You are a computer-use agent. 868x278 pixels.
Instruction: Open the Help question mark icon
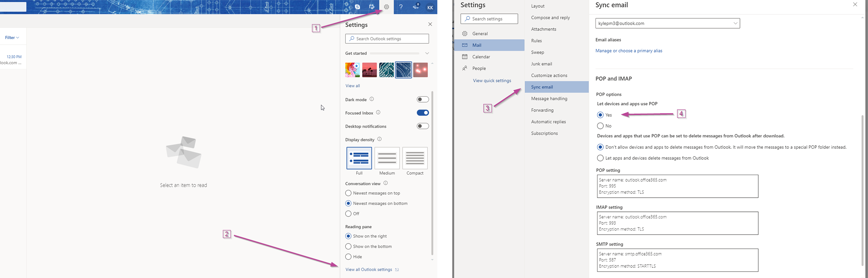click(x=401, y=7)
